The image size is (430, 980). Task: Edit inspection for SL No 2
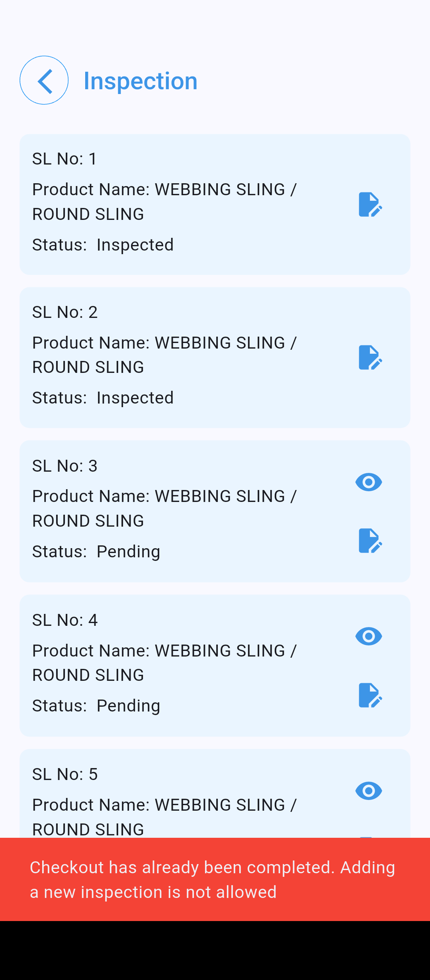[x=370, y=357]
